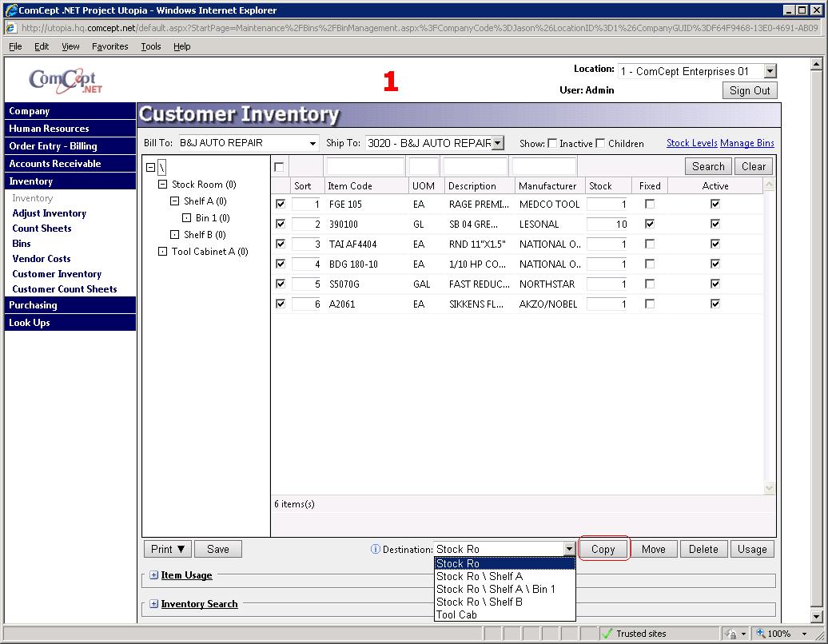This screenshot has width=828, height=644.
Task: Collapse the Stock Room tree node
Action: click(x=162, y=185)
